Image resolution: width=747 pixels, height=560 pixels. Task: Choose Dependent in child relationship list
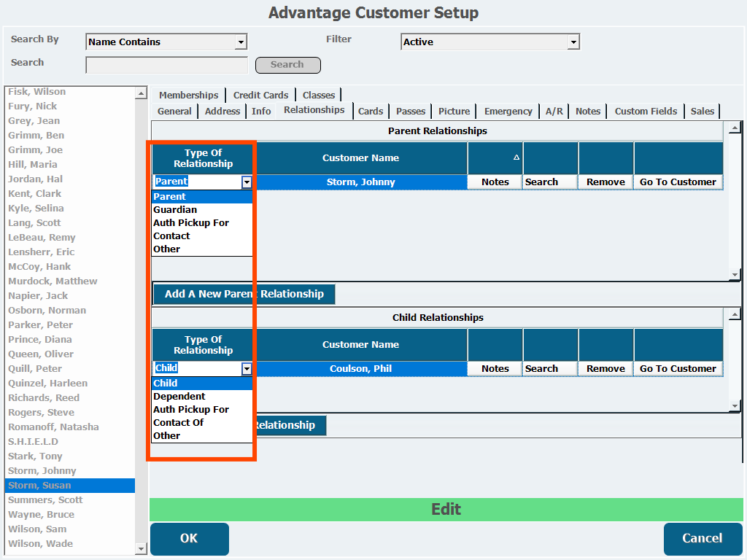179,397
